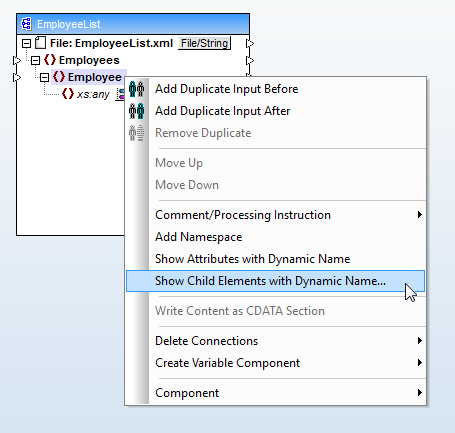Image resolution: width=455 pixels, height=433 pixels.
Task: Collapse the File: EmployeeList.xml tree node
Action: coord(26,43)
